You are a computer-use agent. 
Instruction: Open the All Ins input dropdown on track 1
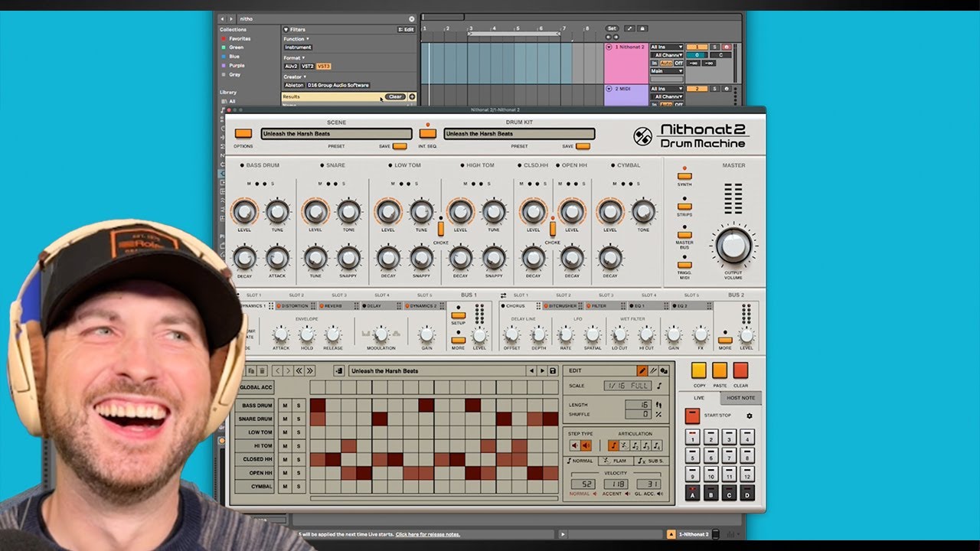[x=666, y=47]
